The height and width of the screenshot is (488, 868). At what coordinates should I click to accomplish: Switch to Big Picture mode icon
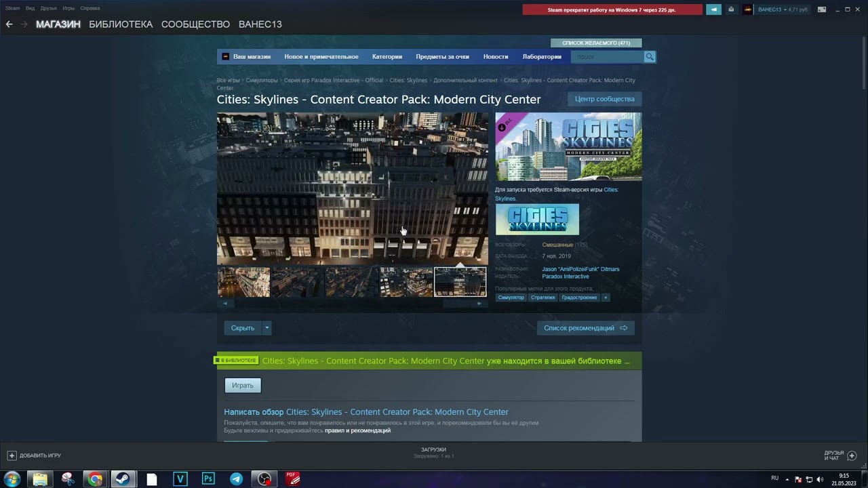click(x=822, y=9)
